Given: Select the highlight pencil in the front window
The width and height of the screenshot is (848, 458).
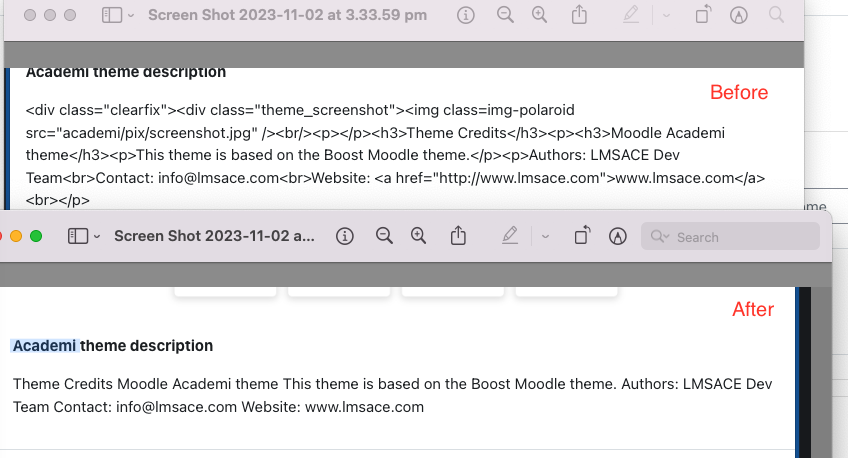Looking at the screenshot, I should click(x=509, y=235).
